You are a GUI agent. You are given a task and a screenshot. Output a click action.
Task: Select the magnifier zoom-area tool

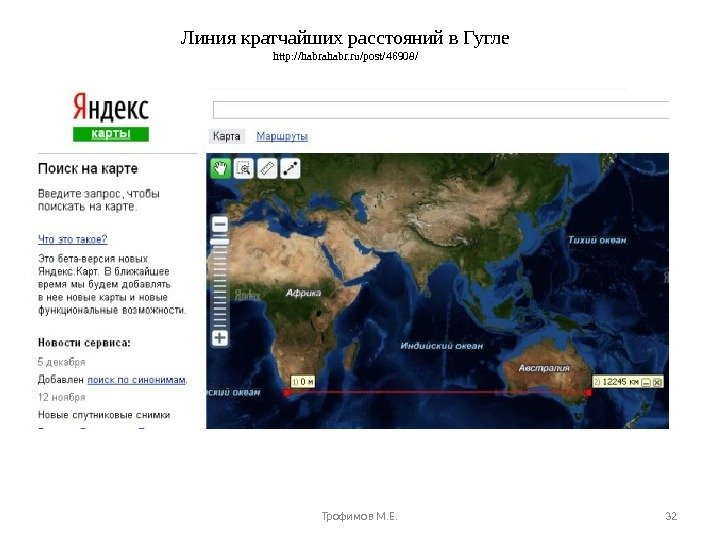pyautogui.click(x=244, y=169)
